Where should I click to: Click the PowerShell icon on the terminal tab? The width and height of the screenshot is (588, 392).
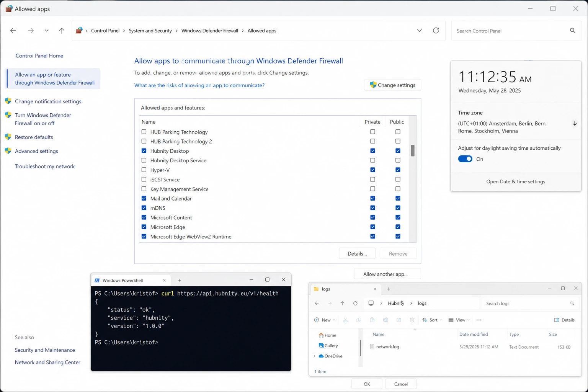97,280
